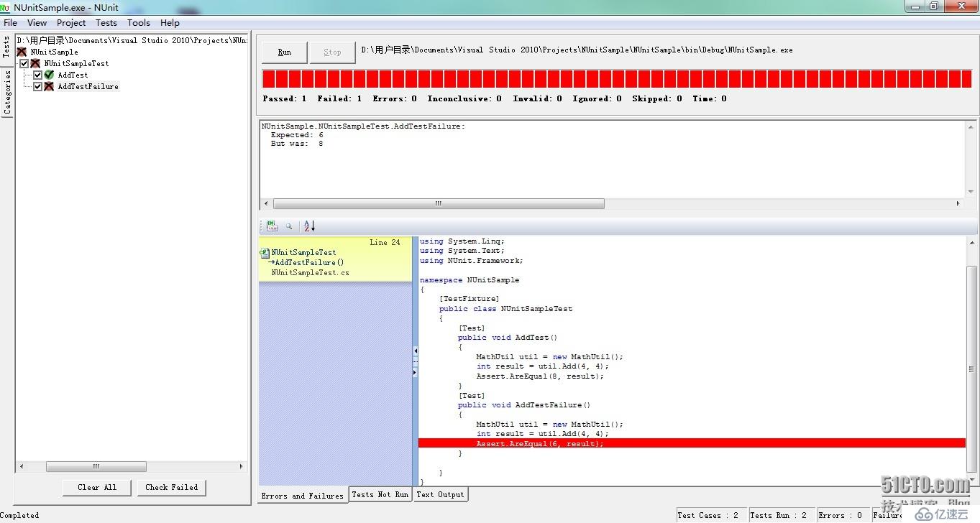Open the Project menu
The image size is (980, 523).
[x=71, y=23]
